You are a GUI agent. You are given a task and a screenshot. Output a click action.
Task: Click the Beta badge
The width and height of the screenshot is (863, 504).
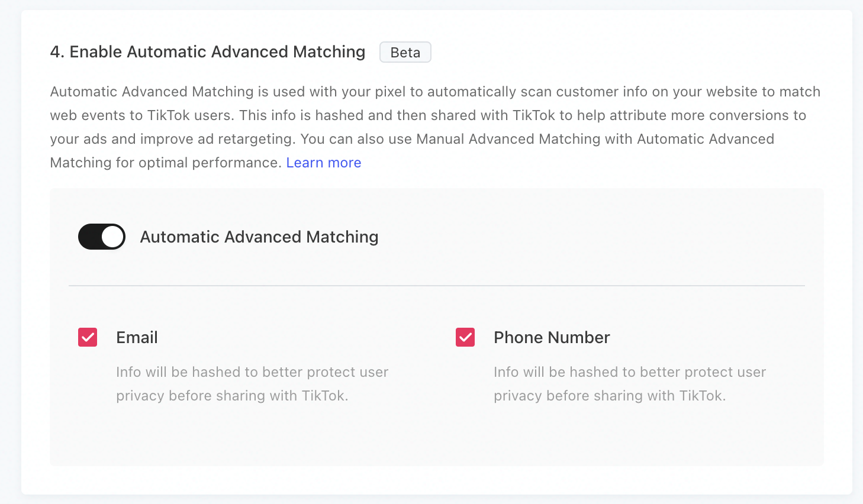[x=405, y=52]
